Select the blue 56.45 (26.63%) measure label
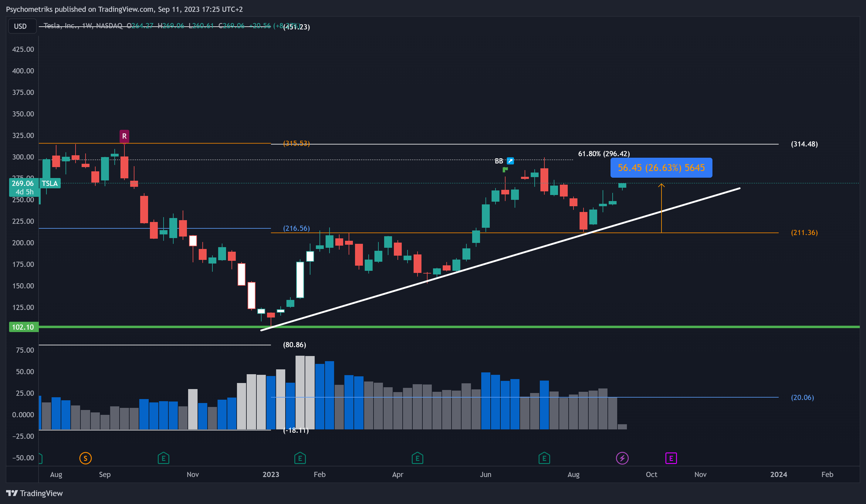This screenshot has width=866, height=504. [661, 168]
